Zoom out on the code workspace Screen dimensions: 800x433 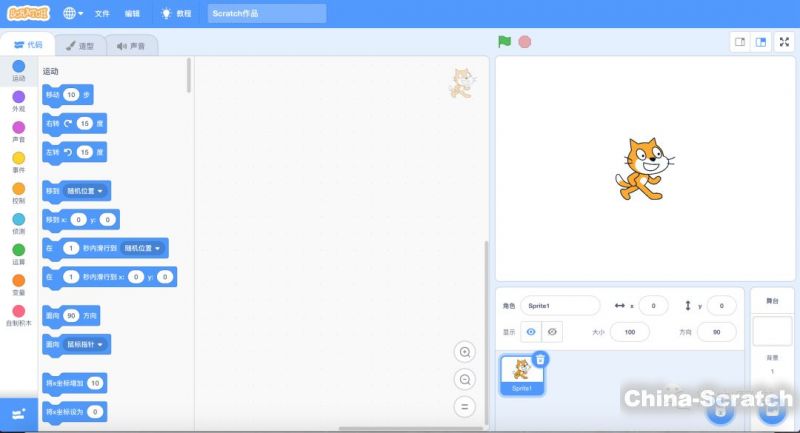point(464,380)
